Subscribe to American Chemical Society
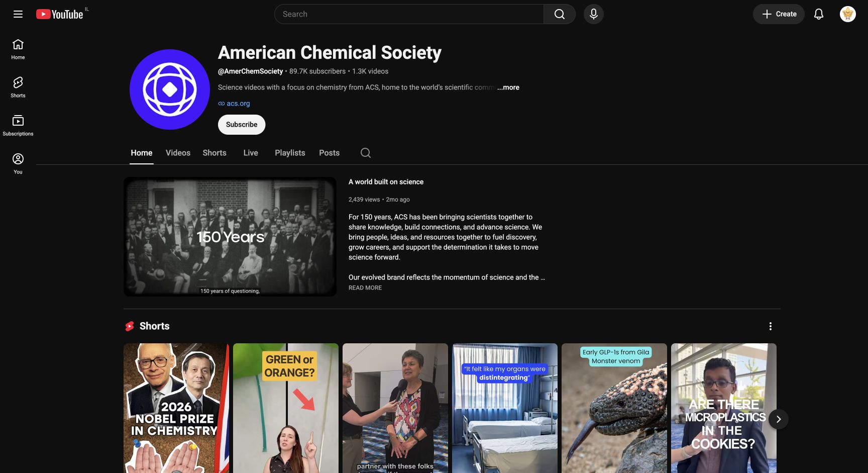Screen dimensions: 868x473 (242, 125)
